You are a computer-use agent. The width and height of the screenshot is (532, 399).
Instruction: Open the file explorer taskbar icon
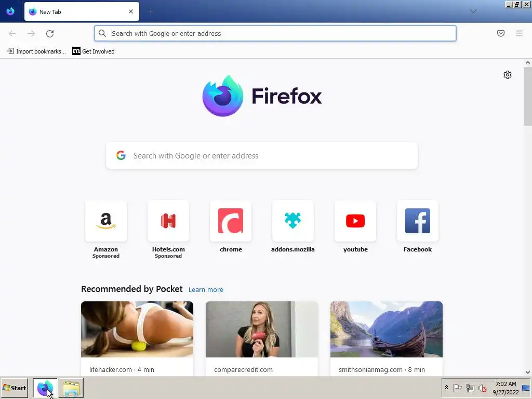pos(71,388)
